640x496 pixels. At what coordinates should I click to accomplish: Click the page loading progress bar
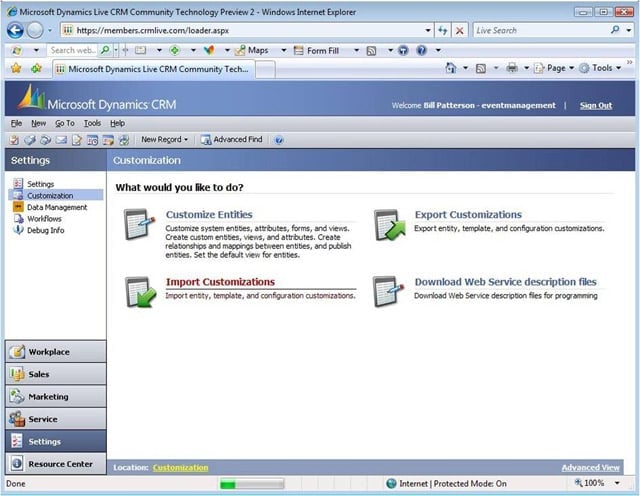(x=252, y=484)
